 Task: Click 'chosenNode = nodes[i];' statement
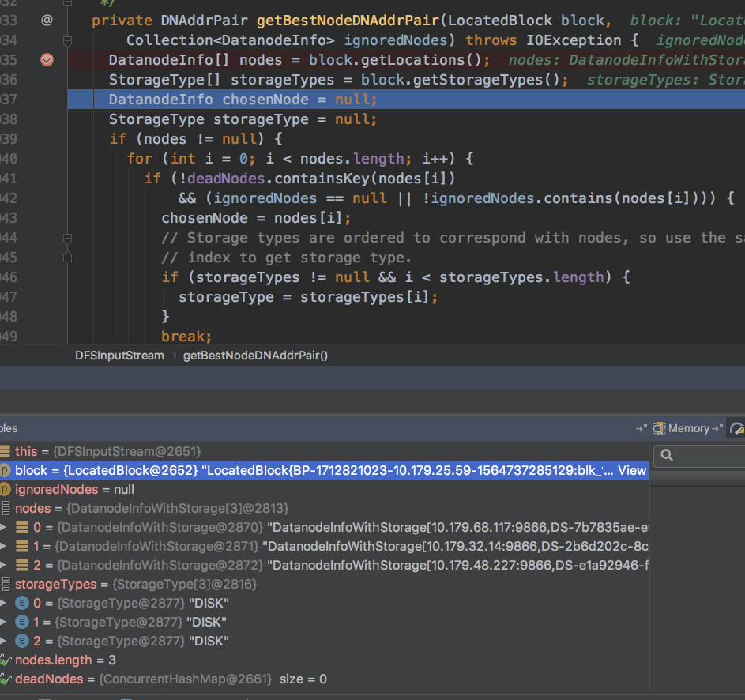256,218
